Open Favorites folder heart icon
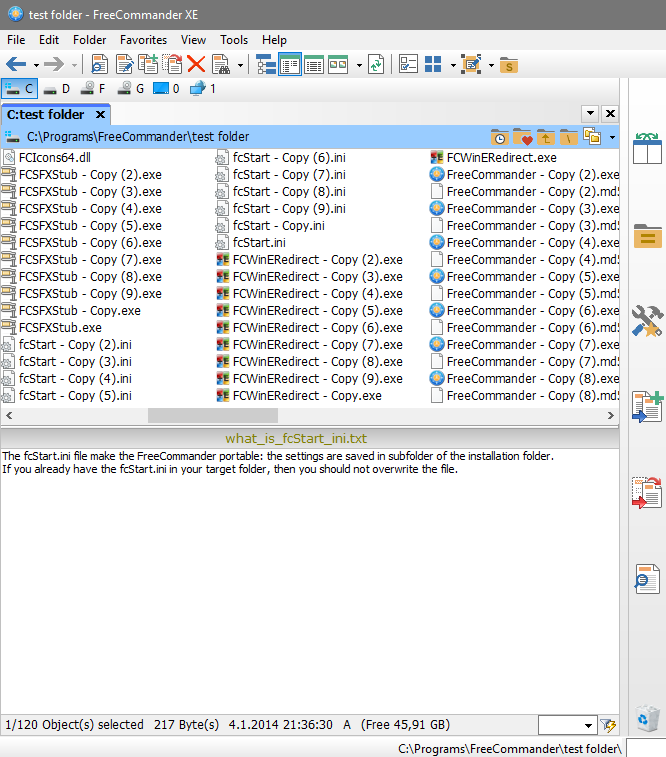666x757 pixels. point(523,137)
